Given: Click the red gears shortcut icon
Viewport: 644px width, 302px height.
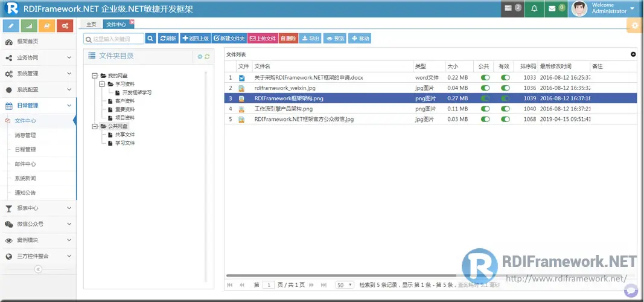Looking at the screenshot, I should coord(65,26).
